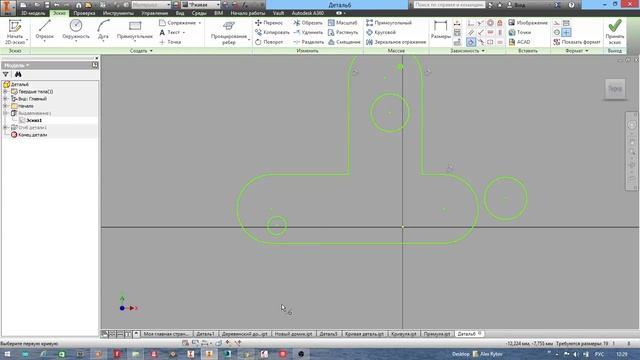Toggle the highlighted symmetry constraint icon
Viewport: 640px width, 360px height.
[471, 42]
